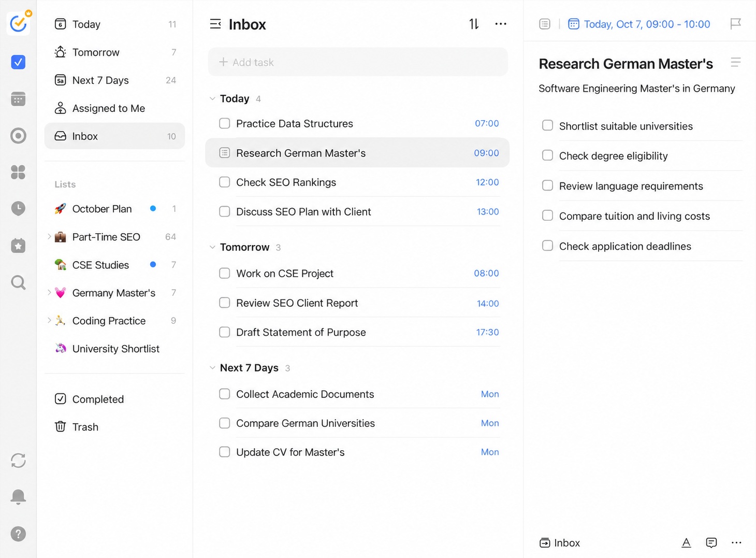
Task: Tick the Shortlist suitable universities subtask
Action: click(x=547, y=125)
